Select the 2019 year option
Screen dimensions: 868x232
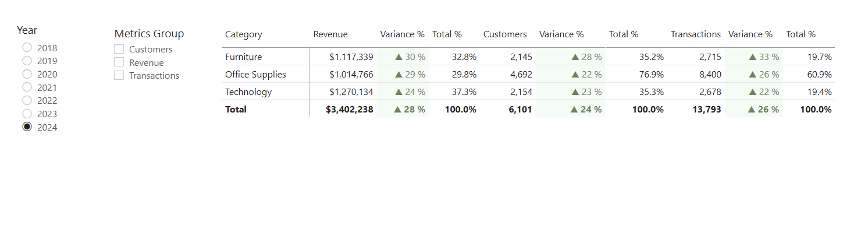click(x=27, y=60)
